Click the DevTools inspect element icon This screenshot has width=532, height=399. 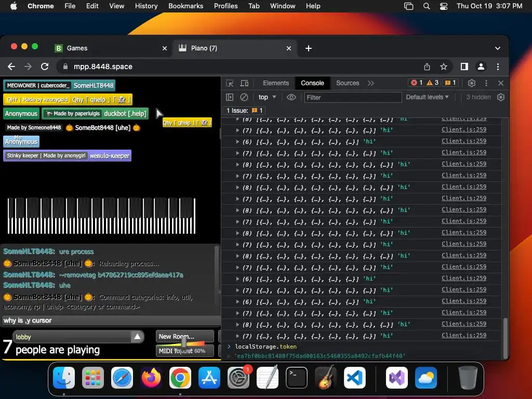[x=230, y=83]
